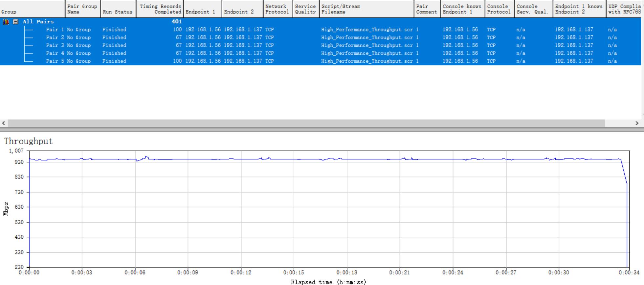644x285 pixels.
Task: Click the horizontal scrollbar right arrow
Action: coord(637,123)
